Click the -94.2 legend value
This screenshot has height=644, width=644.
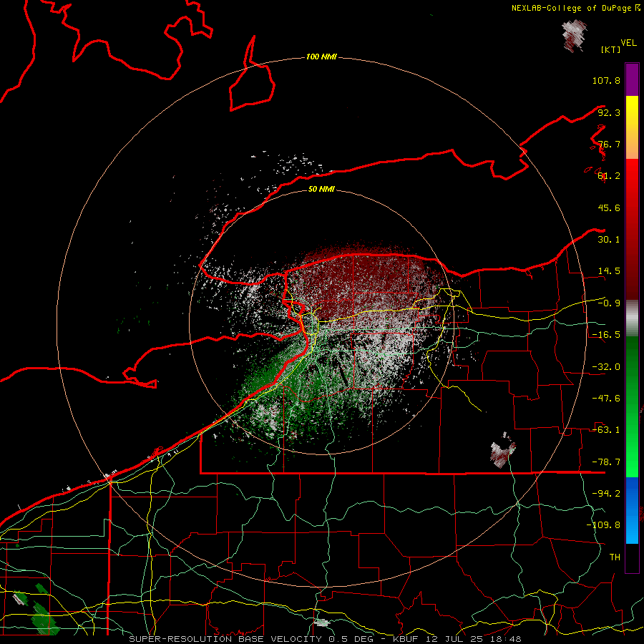coord(606,494)
